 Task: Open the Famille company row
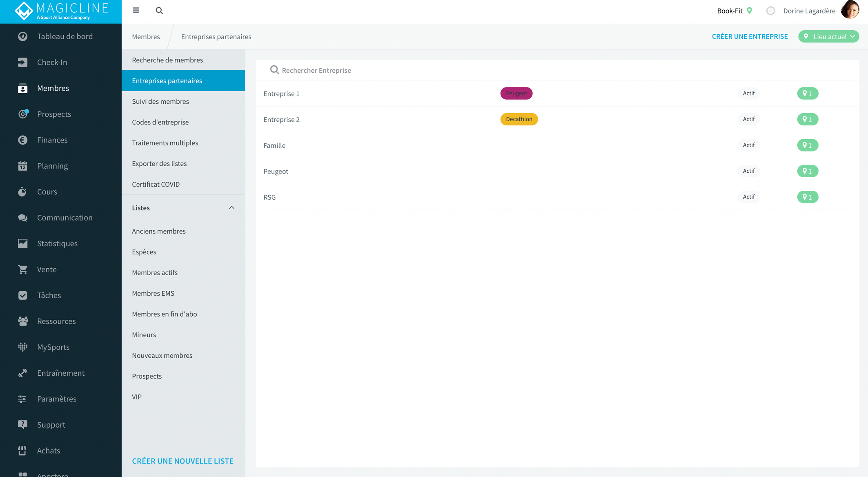tap(557, 145)
